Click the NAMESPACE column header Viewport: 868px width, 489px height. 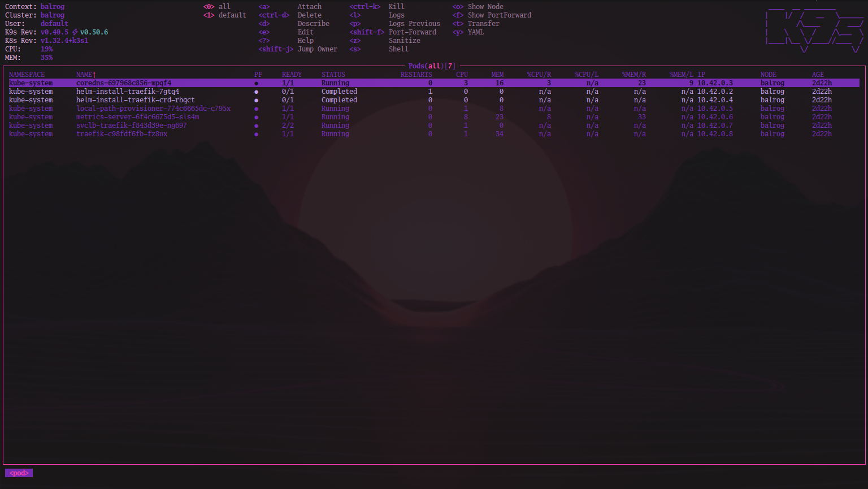pos(27,75)
